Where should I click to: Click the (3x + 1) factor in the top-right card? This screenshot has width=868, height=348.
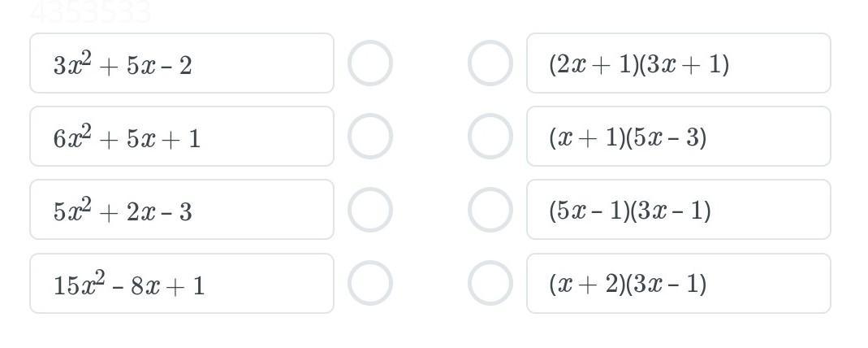click(684, 64)
